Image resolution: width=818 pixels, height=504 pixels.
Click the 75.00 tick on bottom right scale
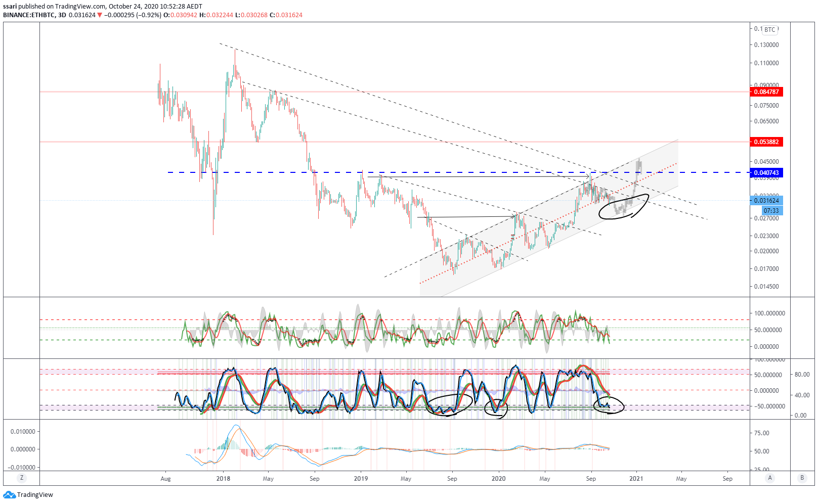pos(762,433)
